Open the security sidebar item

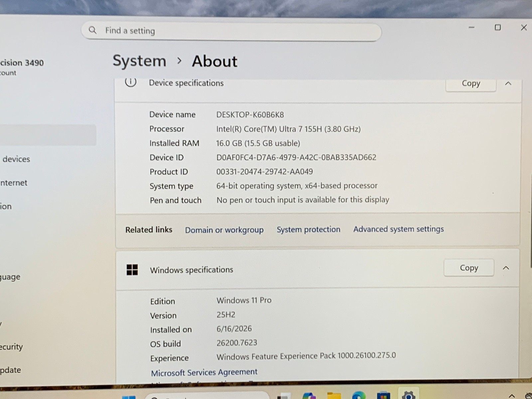[x=11, y=347]
